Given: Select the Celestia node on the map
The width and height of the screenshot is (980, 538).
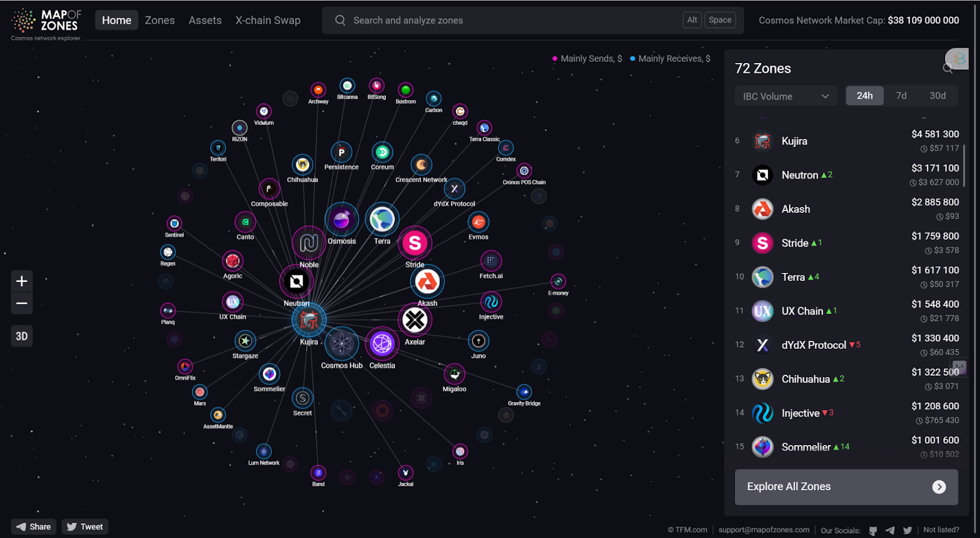Looking at the screenshot, I should click(x=382, y=344).
